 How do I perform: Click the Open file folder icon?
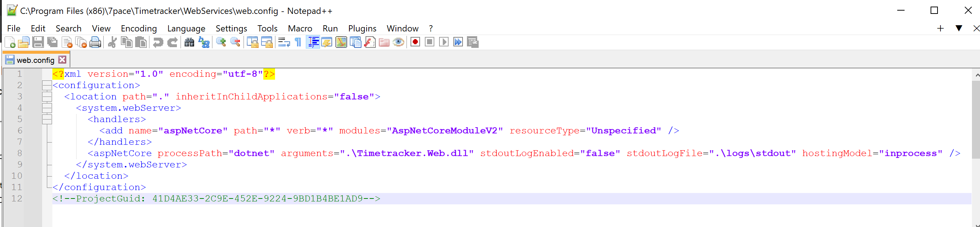(24, 42)
